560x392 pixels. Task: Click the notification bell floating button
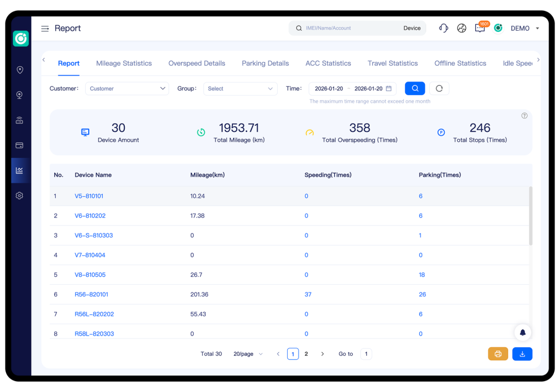523,332
